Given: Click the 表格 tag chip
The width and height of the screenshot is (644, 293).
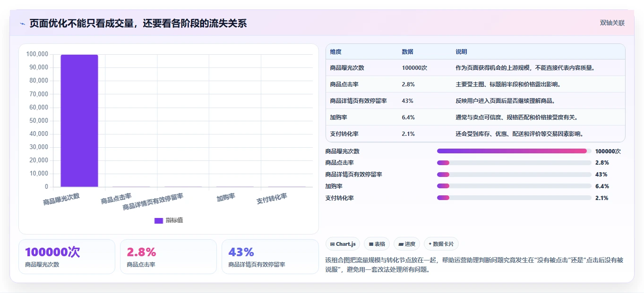Looking at the screenshot, I should pyautogui.click(x=377, y=244).
